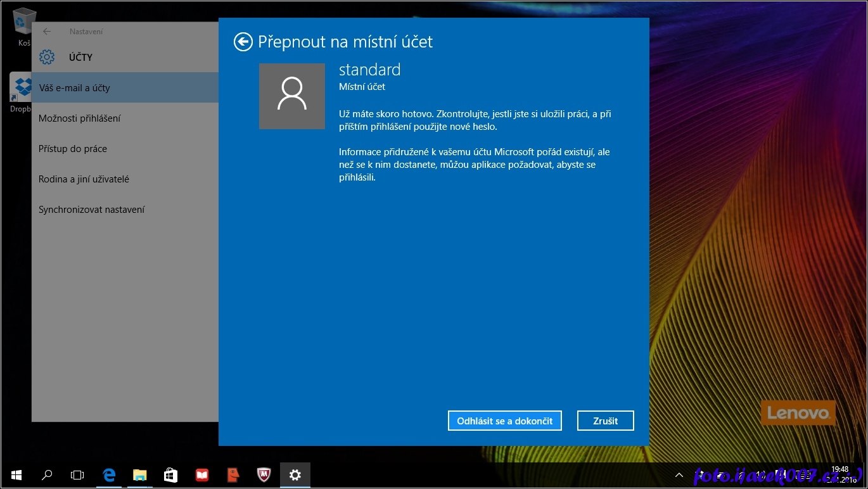Open Synchronizovat nastavení page
Viewport: 868px width, 489px height.
[91, 210]
